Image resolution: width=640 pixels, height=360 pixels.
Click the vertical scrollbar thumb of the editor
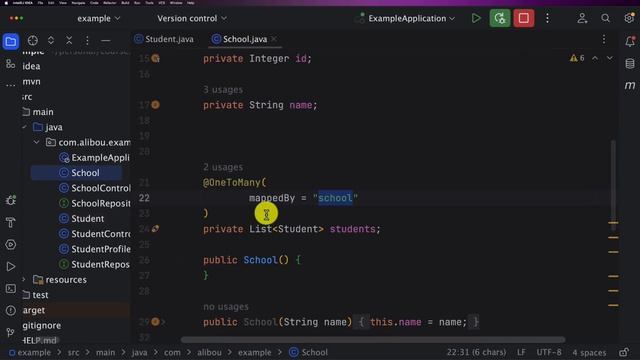(x=613, y=186)
